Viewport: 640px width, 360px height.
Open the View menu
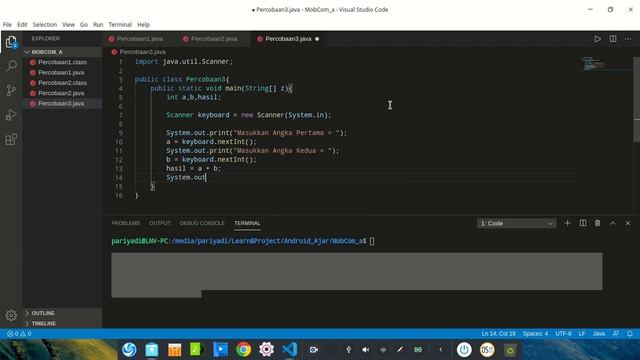[68, 24]
